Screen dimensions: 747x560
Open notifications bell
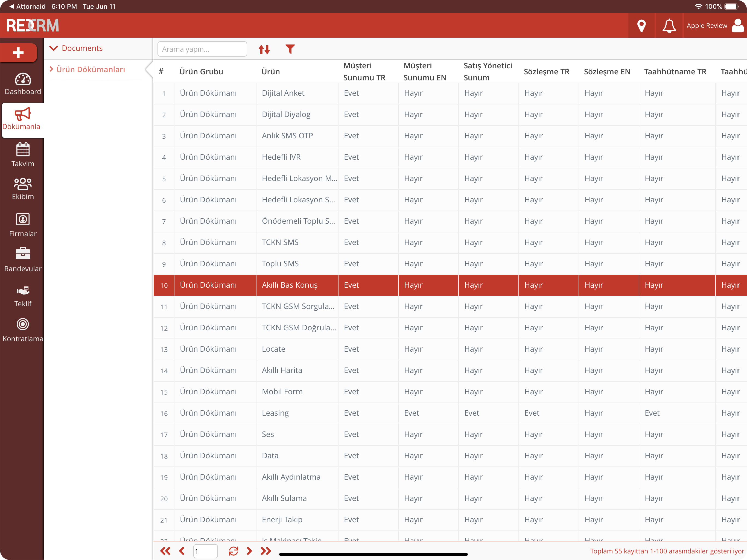[669, 26]
